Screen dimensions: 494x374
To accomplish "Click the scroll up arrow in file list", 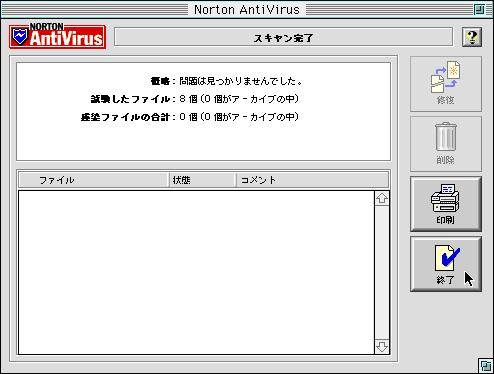I will 382,198.
